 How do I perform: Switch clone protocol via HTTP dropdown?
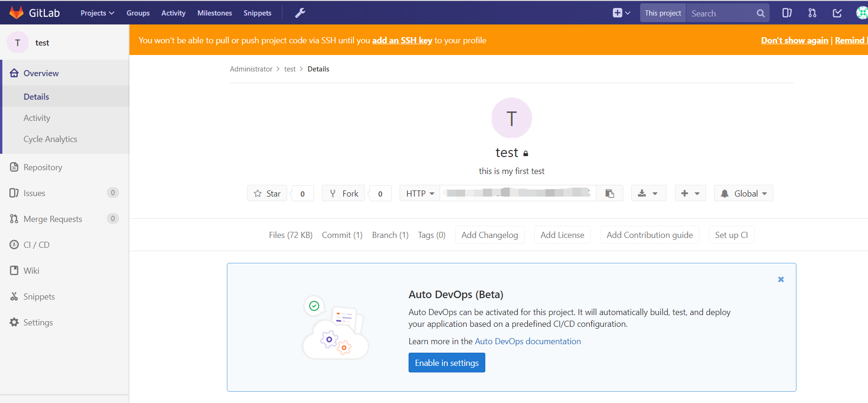420,193
